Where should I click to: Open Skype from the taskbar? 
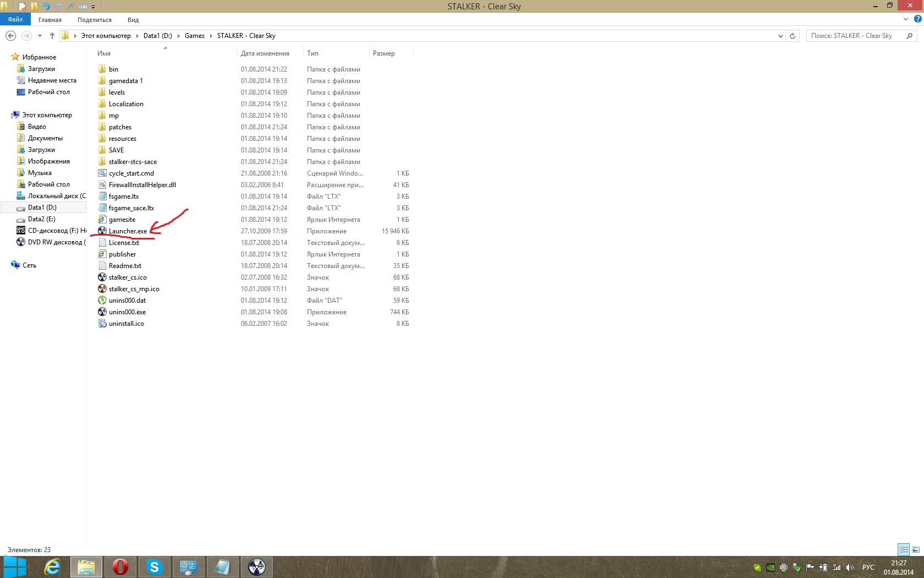click(x=155, y=566)
